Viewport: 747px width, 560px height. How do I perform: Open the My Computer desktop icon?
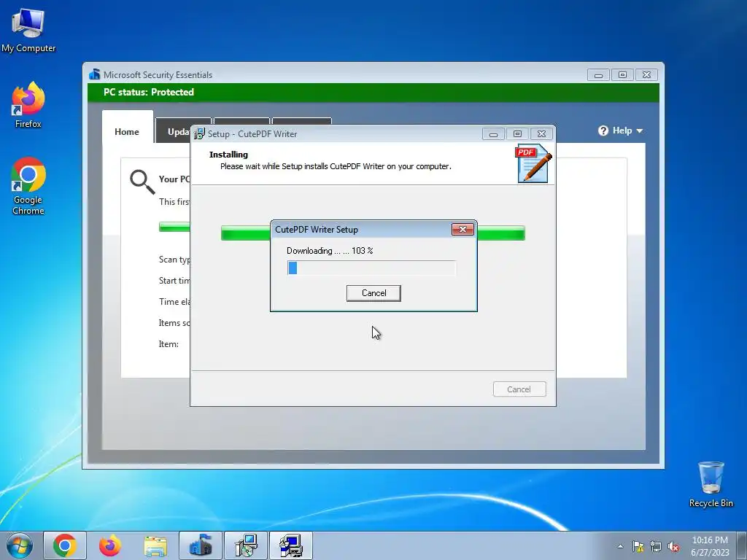28,30
